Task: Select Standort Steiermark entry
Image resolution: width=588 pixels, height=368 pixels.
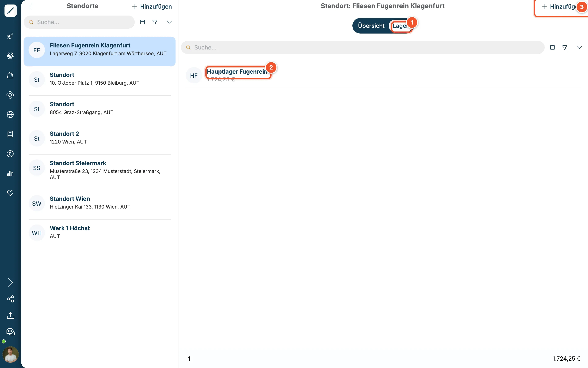Action: point(100,172)
